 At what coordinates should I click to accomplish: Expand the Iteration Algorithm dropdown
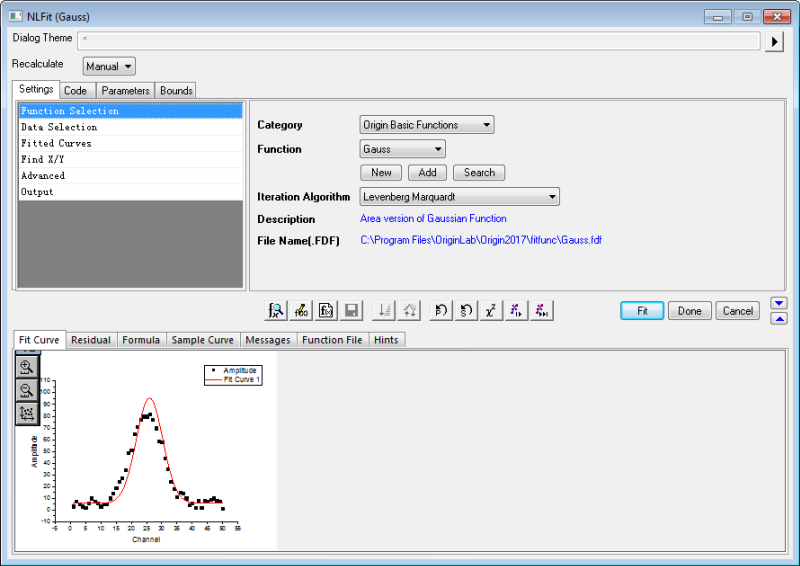pos(459,197)
